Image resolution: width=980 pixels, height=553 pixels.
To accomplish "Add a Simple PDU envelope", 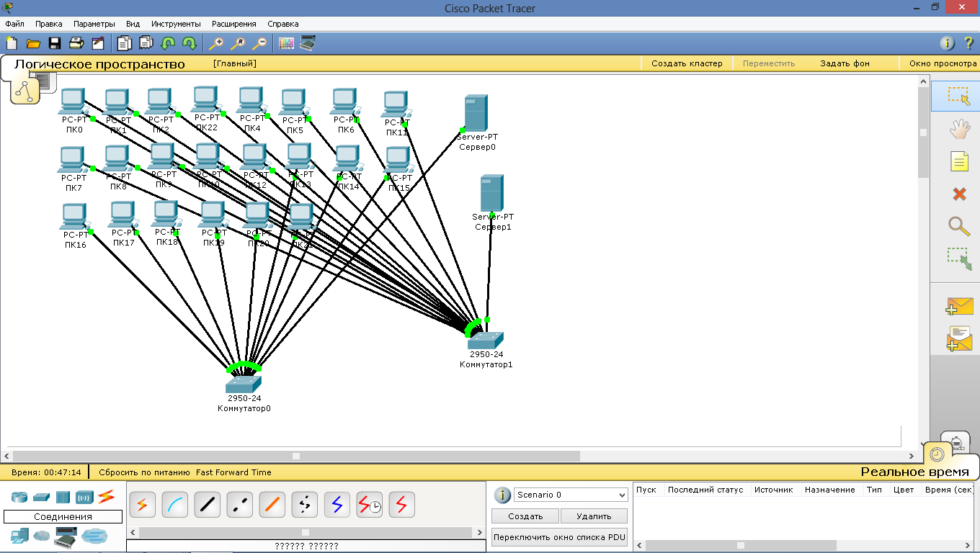I will (x=959, y=307).
